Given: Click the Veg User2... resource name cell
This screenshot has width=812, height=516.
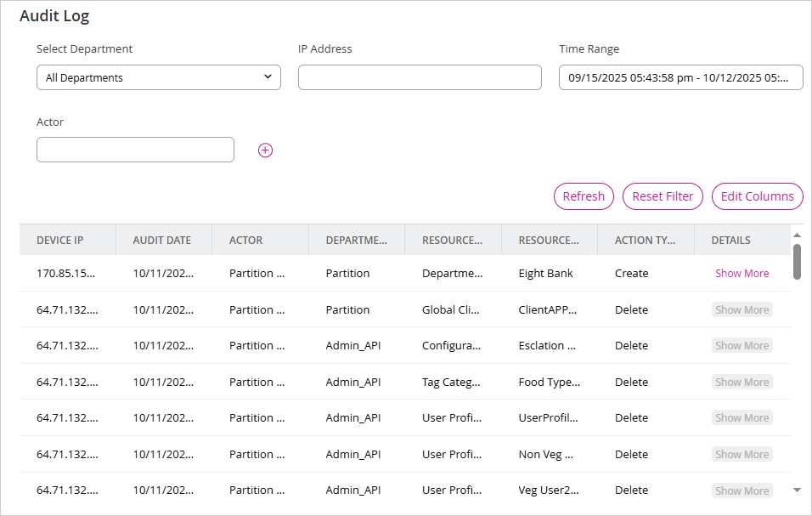Looking at the screenshot, I should 549,490.
